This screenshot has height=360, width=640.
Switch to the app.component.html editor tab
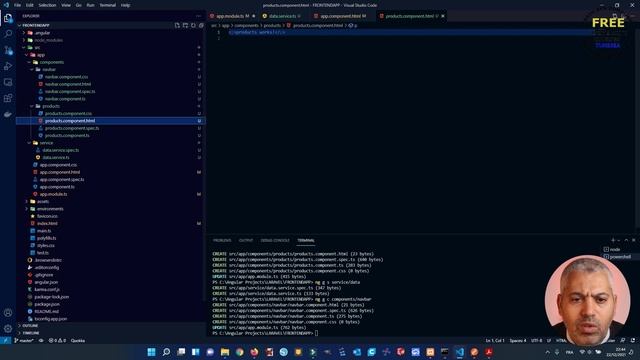(340, 16)
